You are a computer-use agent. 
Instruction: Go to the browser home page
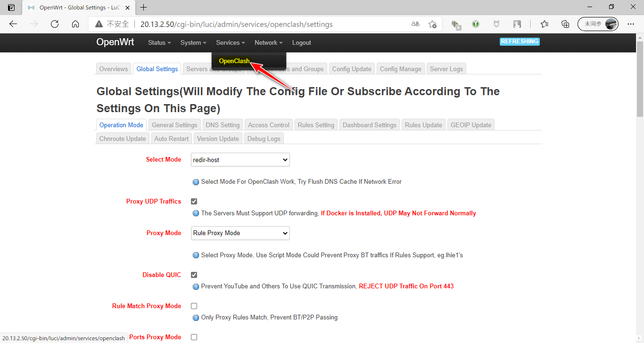[75, 24]
